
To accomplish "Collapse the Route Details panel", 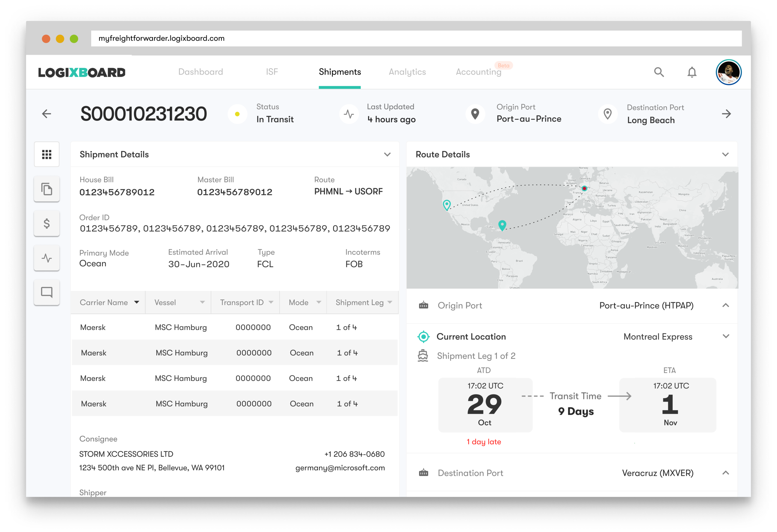I will (x=725, y=154).
